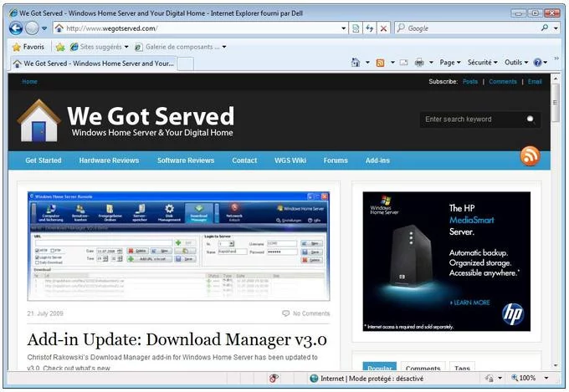Expand the zoom level dropdown arrow
Image resolution: width=569 pixels, height=392 pixels.
pos(546,379)
